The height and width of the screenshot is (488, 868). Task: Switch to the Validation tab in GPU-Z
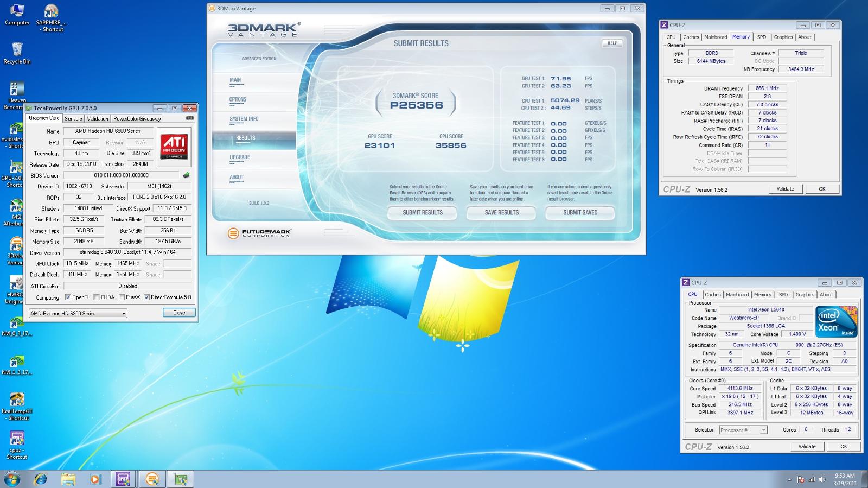tap(98, 118)
